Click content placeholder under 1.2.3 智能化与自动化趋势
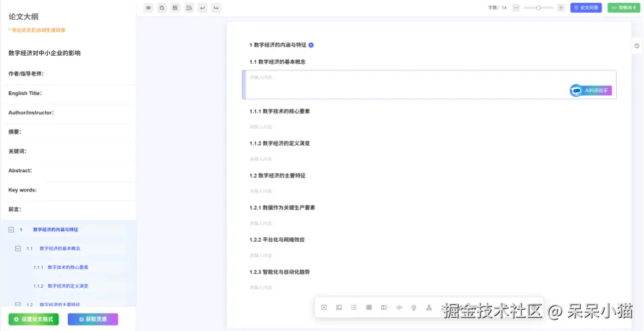644x331 pixels. pos(261,288)
